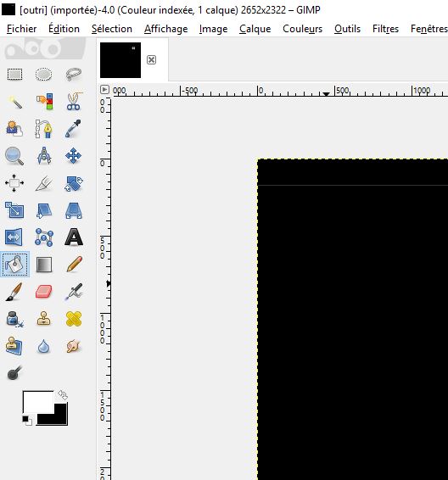The width and height of the screenshot is (448, 480).
Task: Select the Alignment tool
Action: coord(14,183)
